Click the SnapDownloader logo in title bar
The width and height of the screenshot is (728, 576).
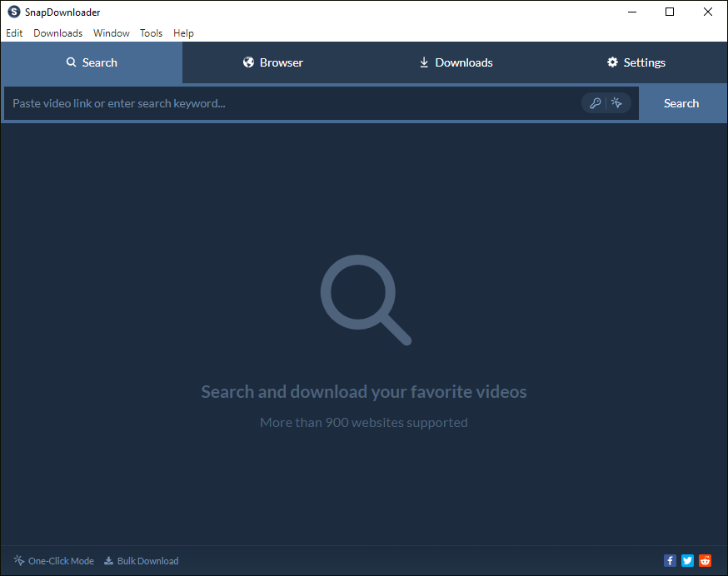click(x=14, y=12)
